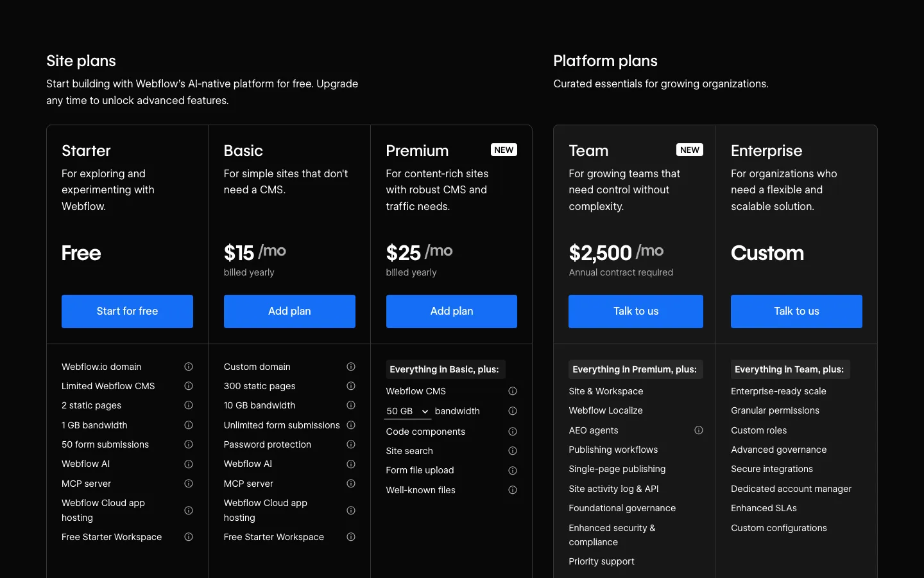Viewport: 924px width, 578px height.
Task: Click info icon next to Well-known files
Action: [513, 490]
